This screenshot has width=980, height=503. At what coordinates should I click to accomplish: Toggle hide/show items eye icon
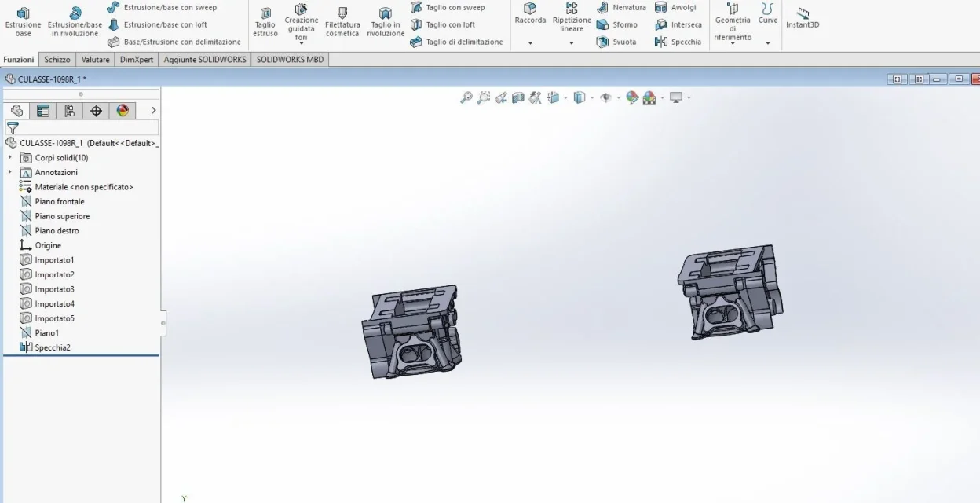point(605,97)
